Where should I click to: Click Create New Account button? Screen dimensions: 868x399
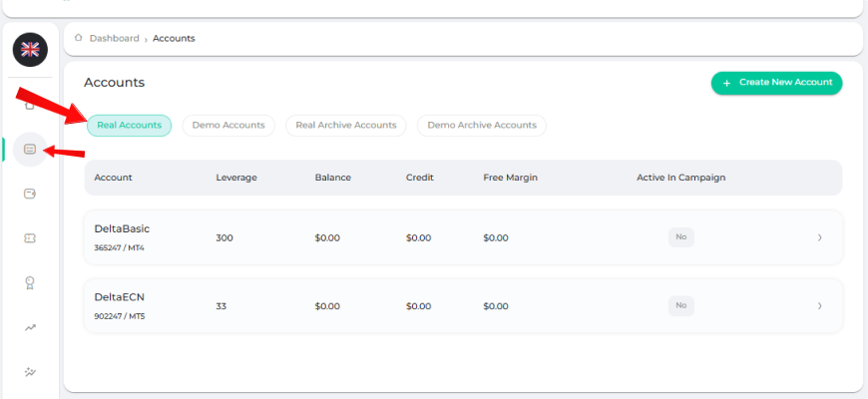(776, 83)
